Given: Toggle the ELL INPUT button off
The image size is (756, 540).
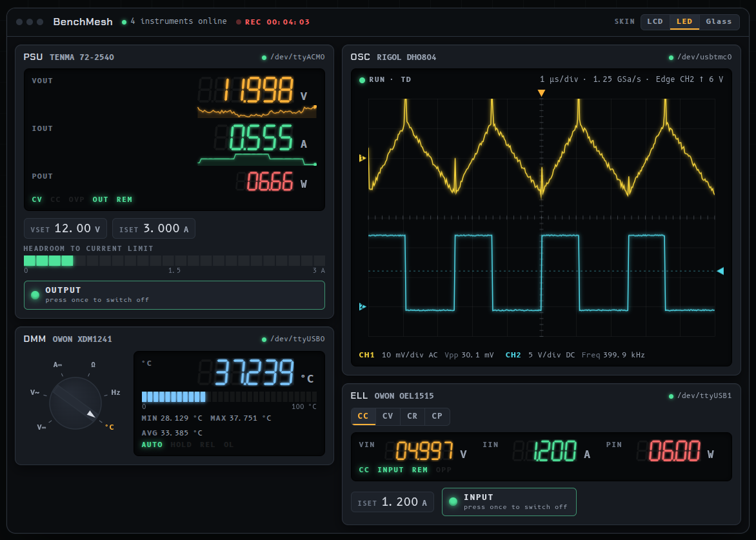Looking at the screenshot, I should (x=509, y=502).
